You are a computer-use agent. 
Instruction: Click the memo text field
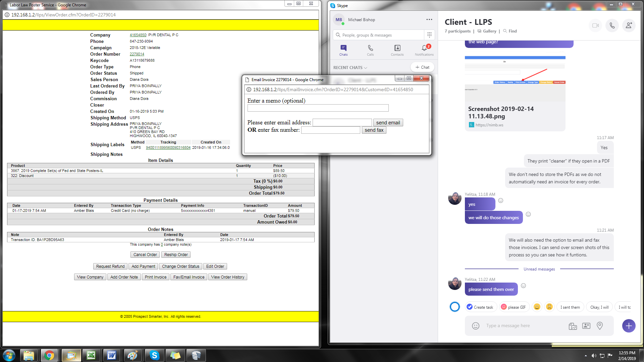point(318,108)
